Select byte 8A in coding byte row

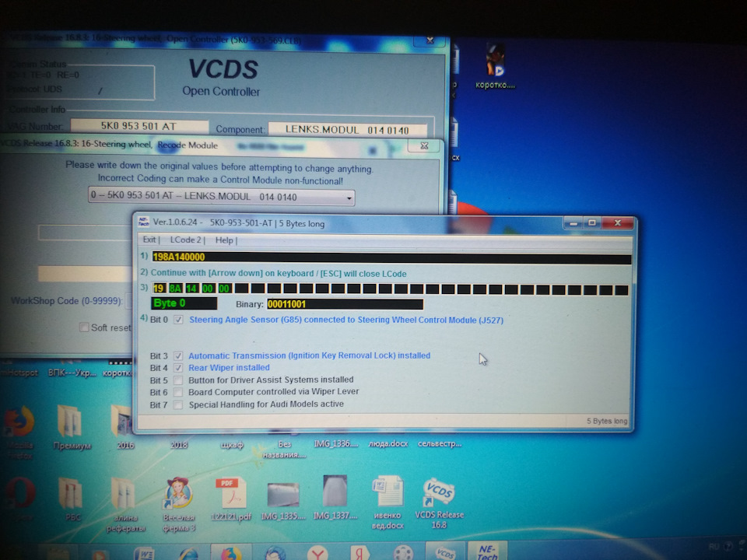(175, 289)
